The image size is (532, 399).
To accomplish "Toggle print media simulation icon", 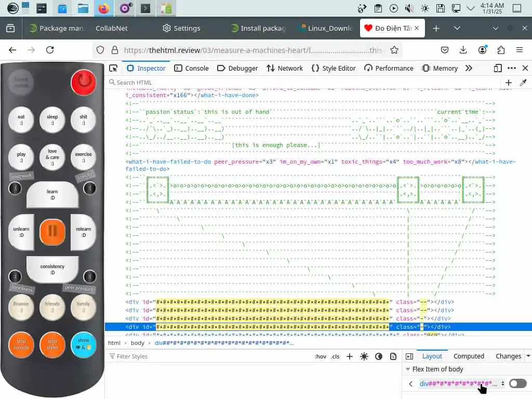I will point(393,356).
